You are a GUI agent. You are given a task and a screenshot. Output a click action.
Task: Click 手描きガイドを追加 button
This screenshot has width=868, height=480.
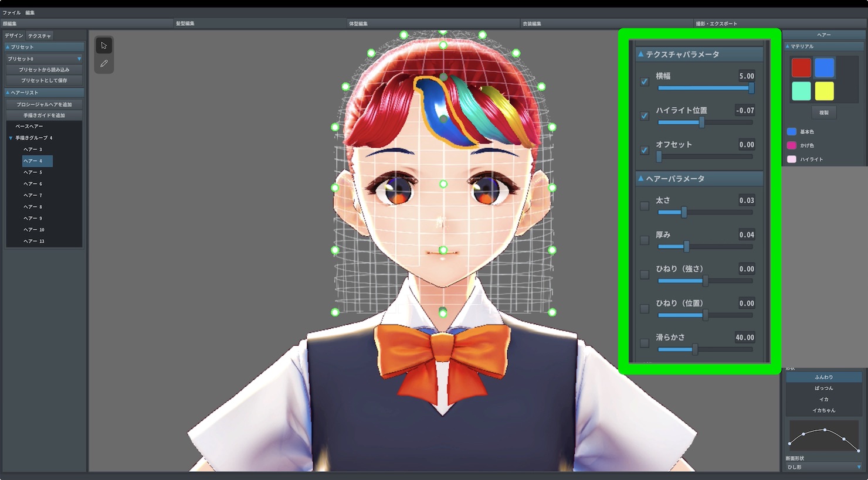[45, 115]
